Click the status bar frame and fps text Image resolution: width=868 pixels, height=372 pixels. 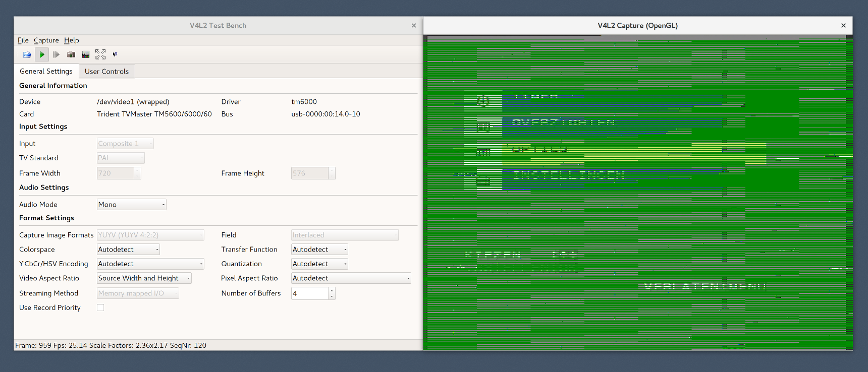click(x=111, y=346)
